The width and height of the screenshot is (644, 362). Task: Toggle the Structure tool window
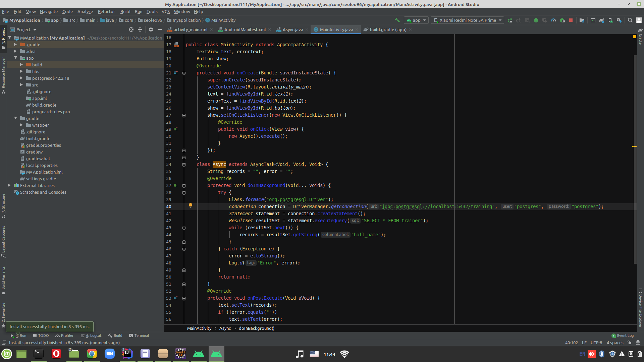(3, 205)
